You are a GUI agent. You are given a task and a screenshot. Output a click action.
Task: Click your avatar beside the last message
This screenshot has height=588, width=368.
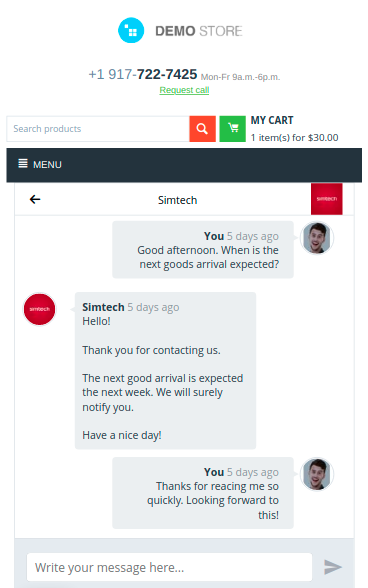pos(317,474)
